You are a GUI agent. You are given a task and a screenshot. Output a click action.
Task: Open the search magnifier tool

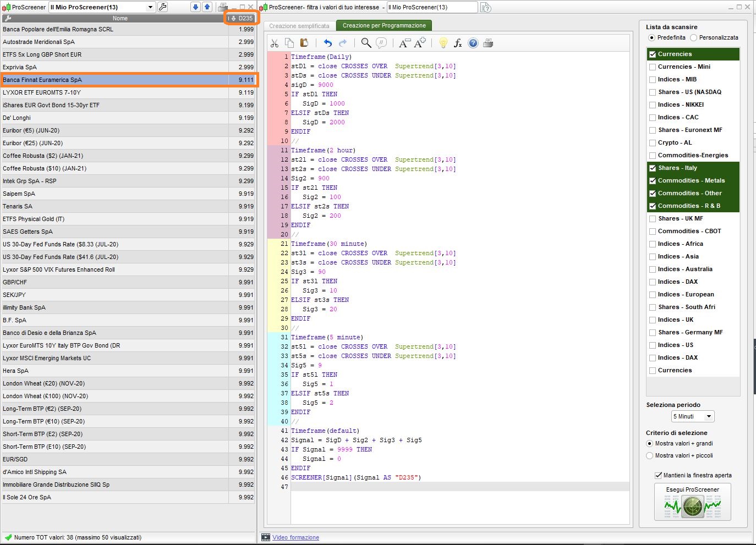point(366,43)
